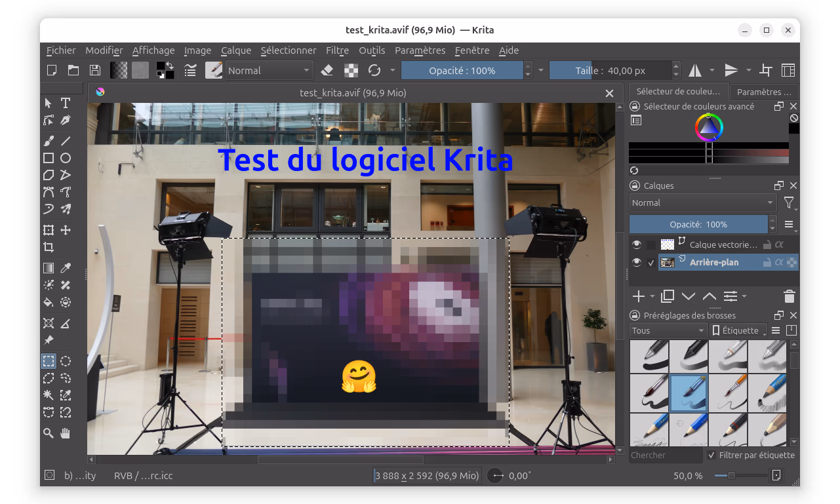Select the Measure tool
Viewport: 840px width, 504px height.
(66, 323)
